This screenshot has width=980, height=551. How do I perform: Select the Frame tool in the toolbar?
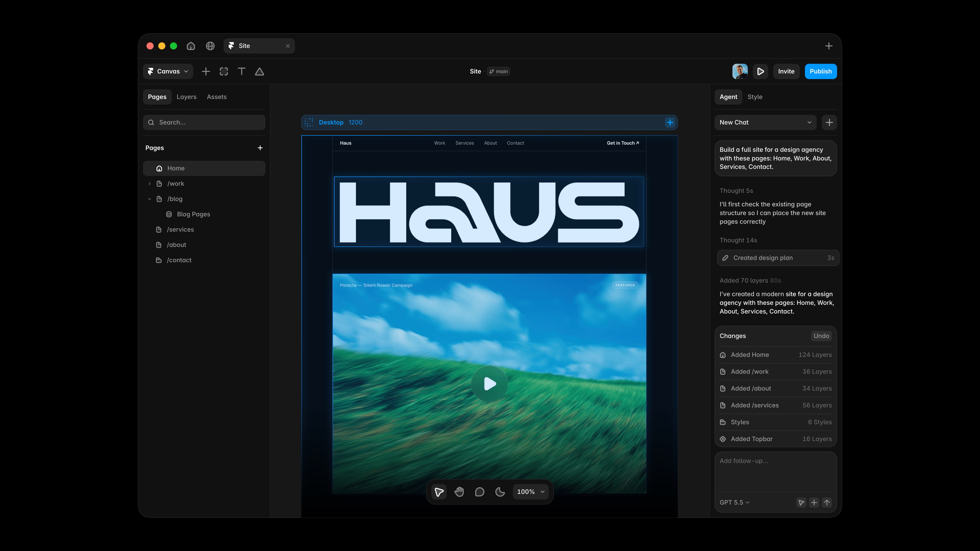224,71
